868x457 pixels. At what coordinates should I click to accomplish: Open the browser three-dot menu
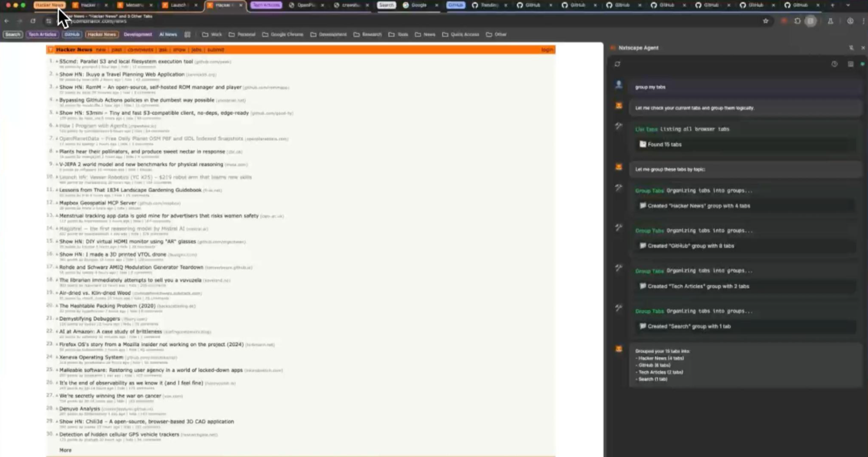(864, 21)
